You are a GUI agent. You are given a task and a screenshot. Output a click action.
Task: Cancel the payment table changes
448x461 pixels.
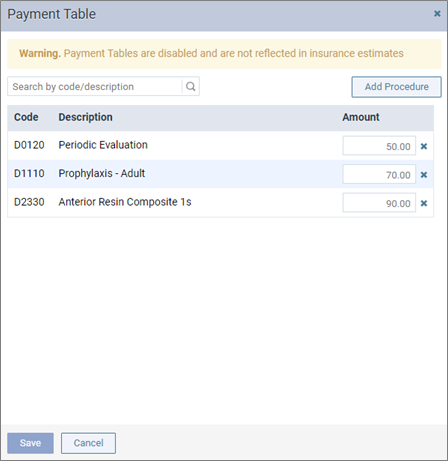coord(88,443)
